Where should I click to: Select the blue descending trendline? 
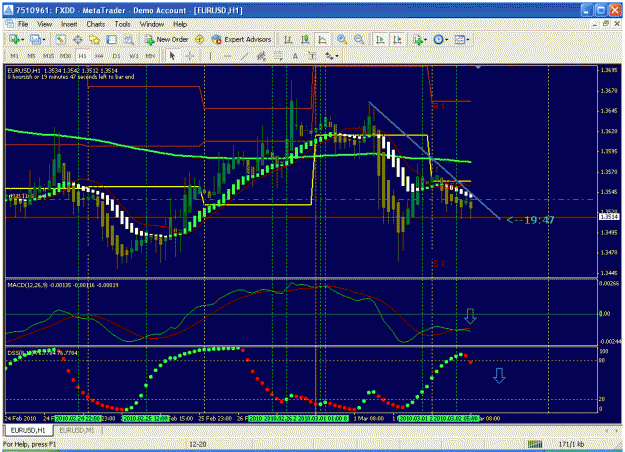pos(434,160)
